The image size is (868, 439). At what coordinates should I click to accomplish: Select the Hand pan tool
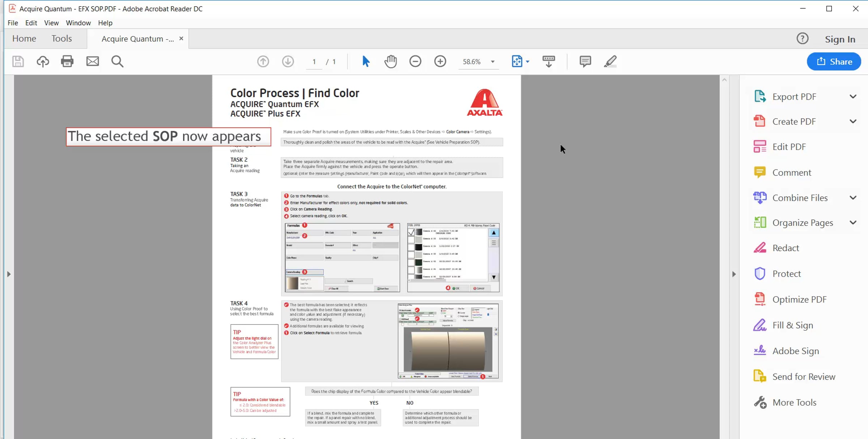391,61
